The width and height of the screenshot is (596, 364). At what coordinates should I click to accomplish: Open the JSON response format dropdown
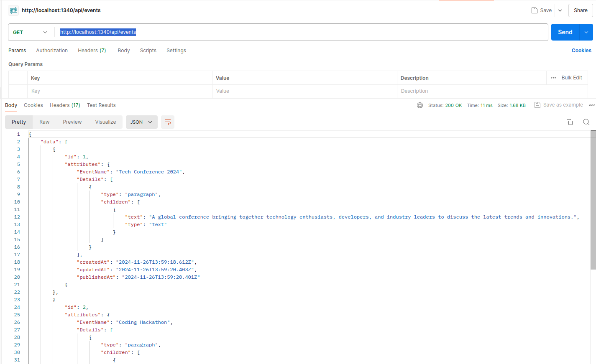tap(141, 122)
